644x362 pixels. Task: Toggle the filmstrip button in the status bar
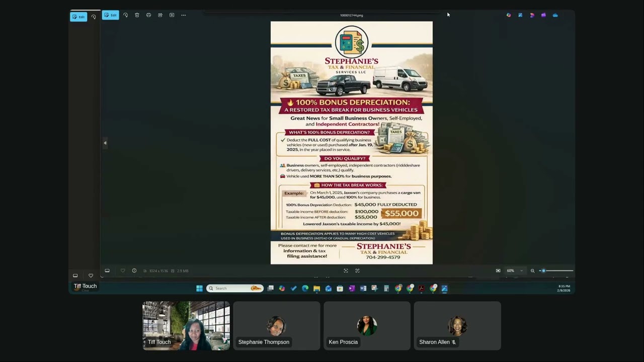107,270
